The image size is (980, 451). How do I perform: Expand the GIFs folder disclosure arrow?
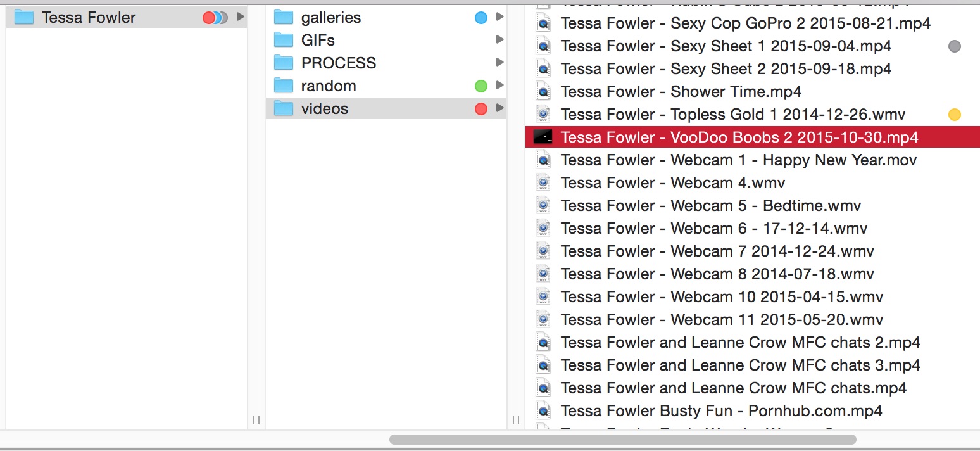[x=499, y=40]
